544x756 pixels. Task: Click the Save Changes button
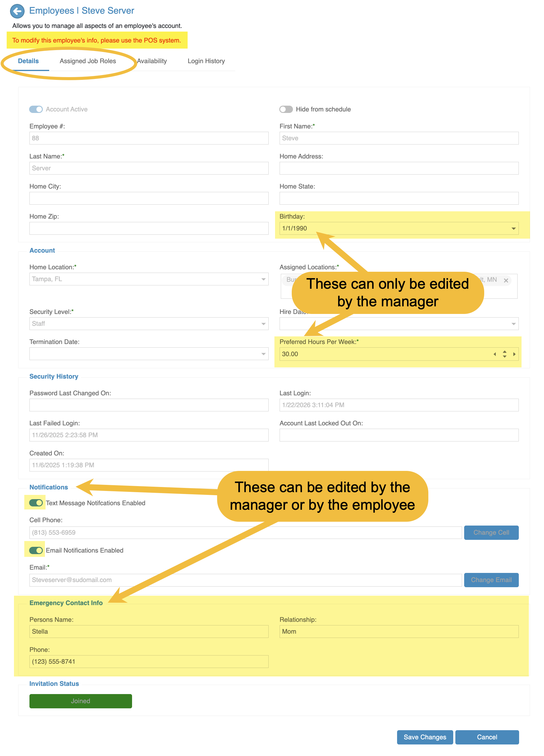[x=425, y=737]
